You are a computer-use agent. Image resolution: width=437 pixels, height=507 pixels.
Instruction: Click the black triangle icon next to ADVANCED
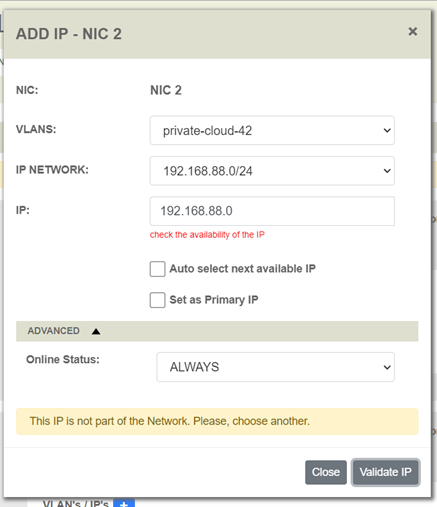point(96,331)
